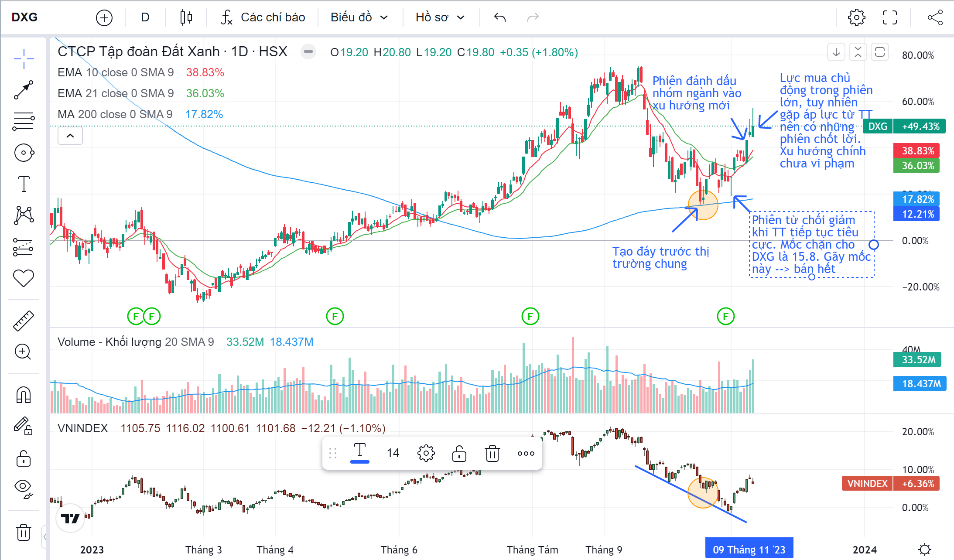The image size is (954, 560).
Task: Open the ruler measure tool
Action: tap(24, 321)
